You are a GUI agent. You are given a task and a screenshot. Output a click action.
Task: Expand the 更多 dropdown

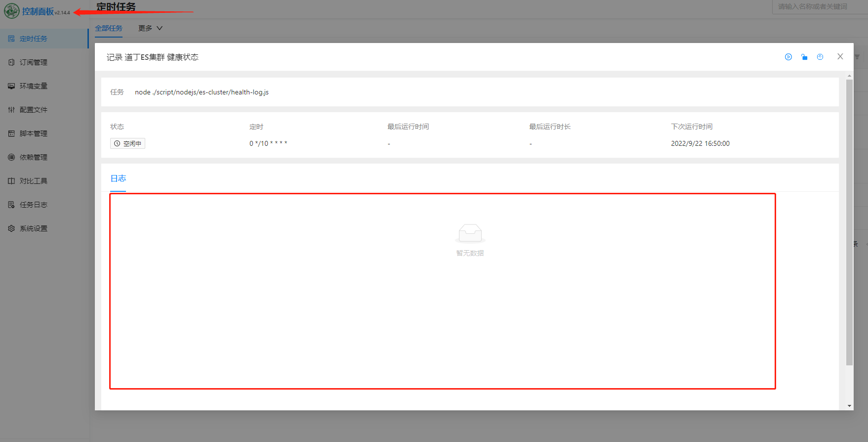pyautogui.click(x=150, y=28)
